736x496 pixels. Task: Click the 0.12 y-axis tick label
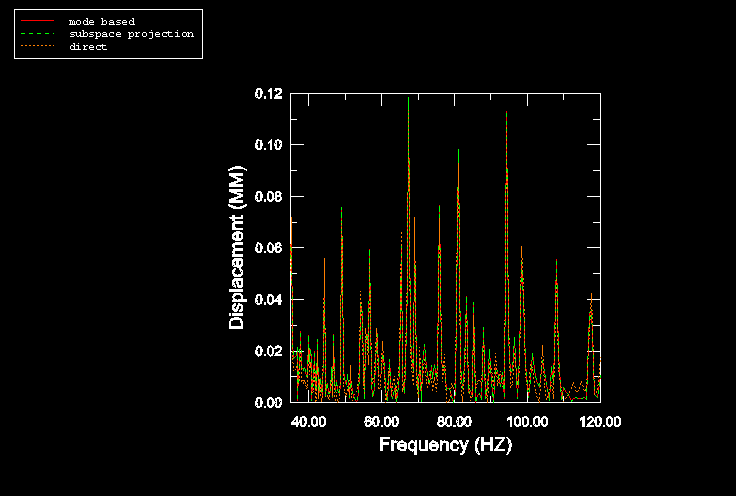pyautogui.click(x=266, y=94)
